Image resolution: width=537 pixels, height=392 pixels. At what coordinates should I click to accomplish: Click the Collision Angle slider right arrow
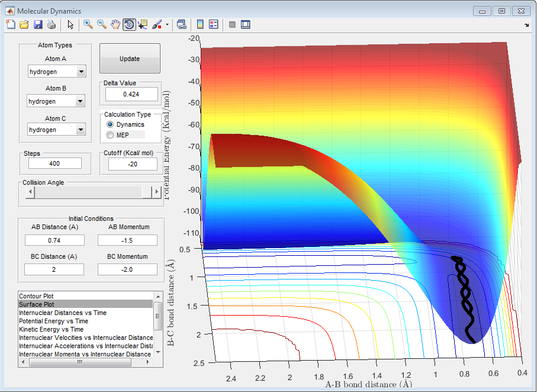pos(156,192)
